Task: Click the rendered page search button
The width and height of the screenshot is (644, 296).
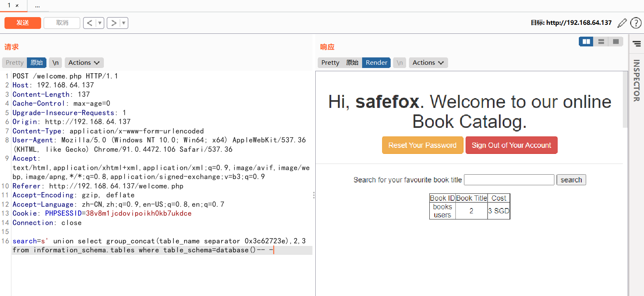Action: (x=571, y=180)
